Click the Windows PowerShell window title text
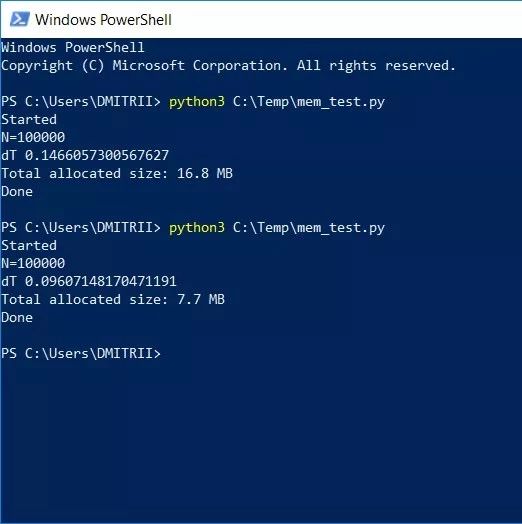Viewport: 522px width, 524px height. point(103,20)
